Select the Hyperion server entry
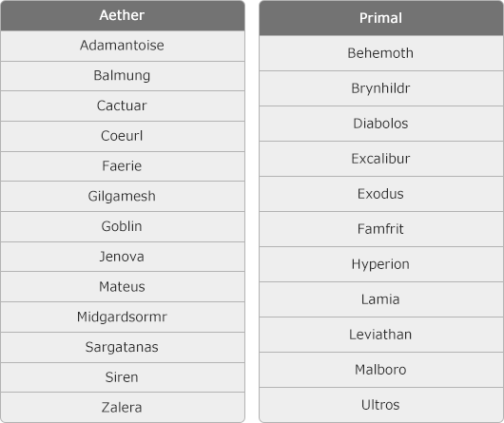Viewport: 504px width, 423px height. click(381, 264)
